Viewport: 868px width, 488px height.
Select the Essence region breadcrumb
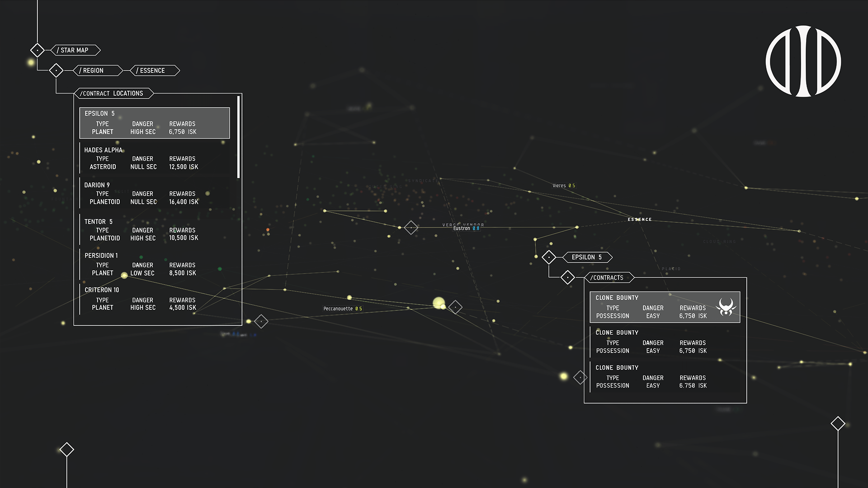tap(155, 70)
